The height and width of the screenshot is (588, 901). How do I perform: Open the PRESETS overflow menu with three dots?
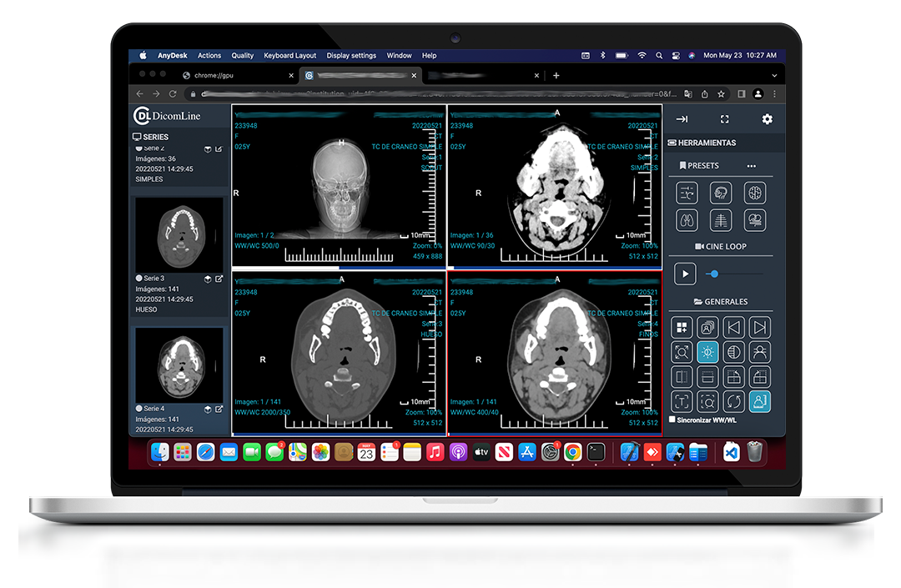click(752, 165)
